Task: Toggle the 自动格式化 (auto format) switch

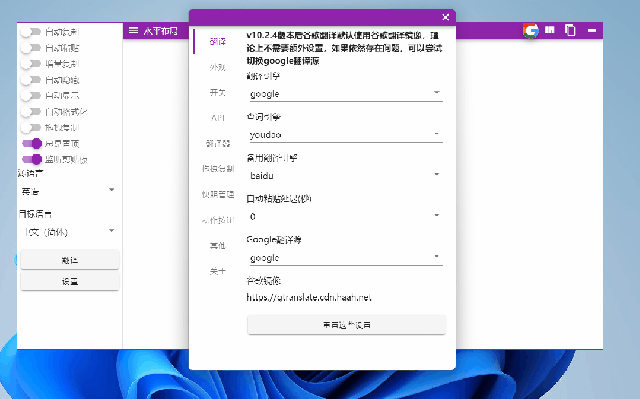Action: click(31, 111)
